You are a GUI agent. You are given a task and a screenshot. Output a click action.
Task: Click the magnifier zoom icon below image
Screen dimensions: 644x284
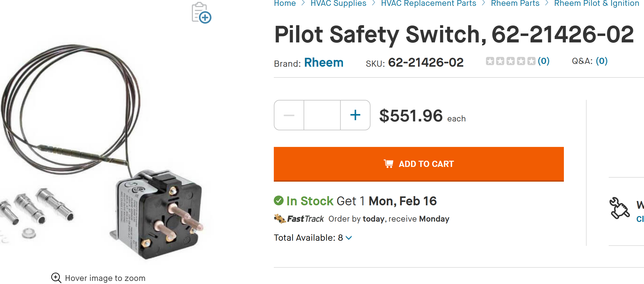click(56, 278)
